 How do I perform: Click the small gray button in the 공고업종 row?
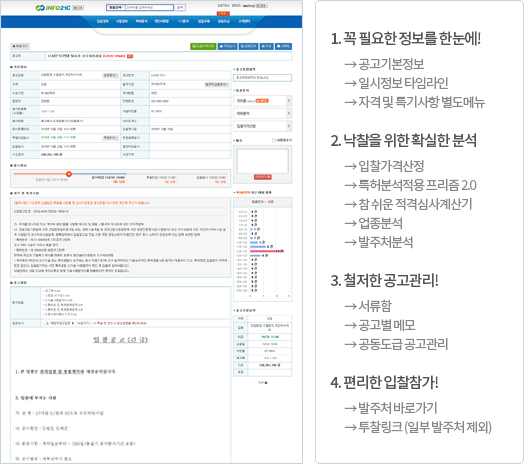pos(110,76)
